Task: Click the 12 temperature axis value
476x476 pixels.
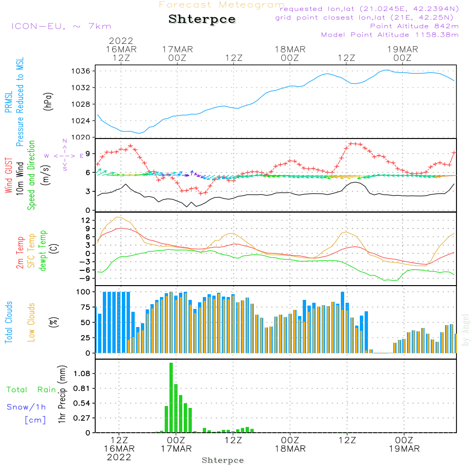Action: coord(86,220)
